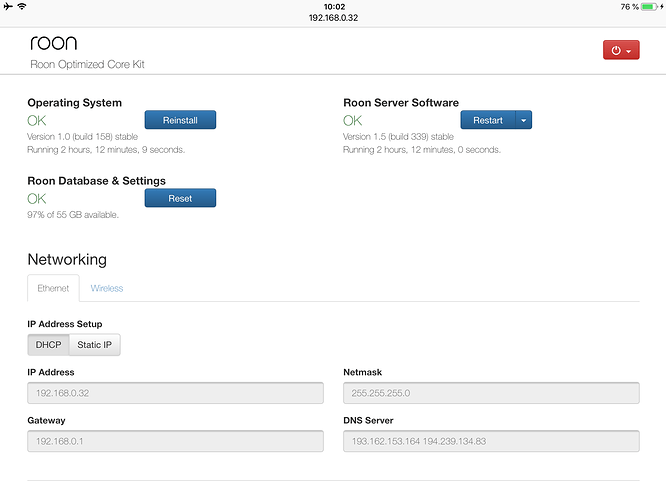The image size is (666, 500).
Task: Click the 'DNS Server' label
Action: [368, 421]
